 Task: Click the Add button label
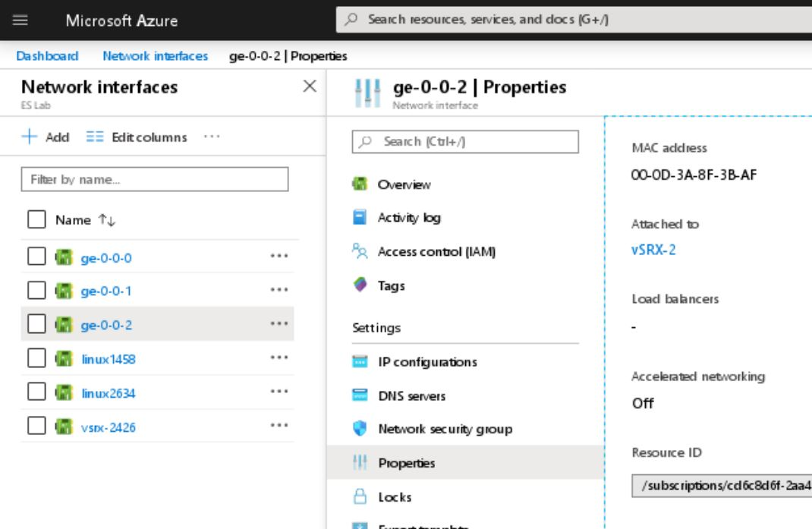pyautogui.click(x=57, y=137)
